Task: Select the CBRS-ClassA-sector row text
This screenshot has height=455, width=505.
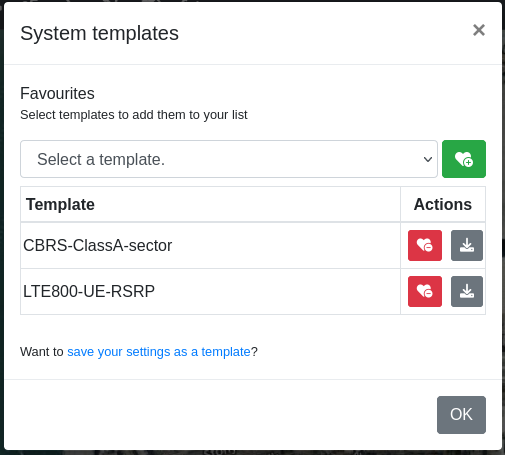Action: point(97,246)
